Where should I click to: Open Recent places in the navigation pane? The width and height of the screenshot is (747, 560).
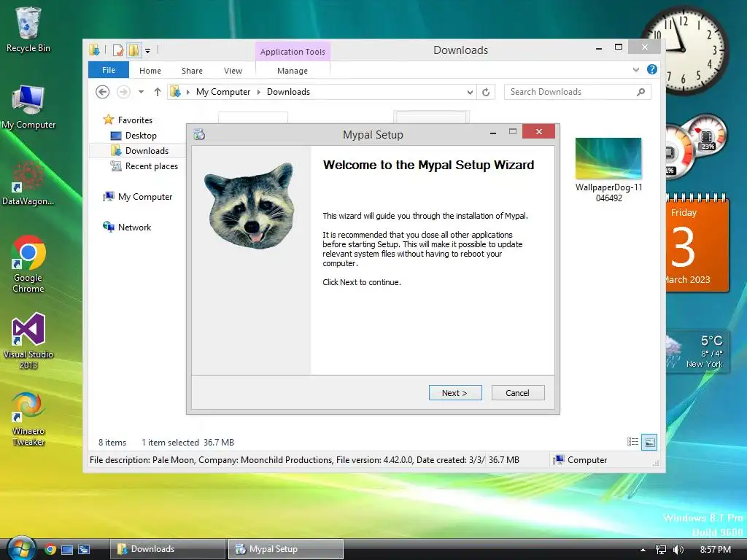(x=144, y=166)
